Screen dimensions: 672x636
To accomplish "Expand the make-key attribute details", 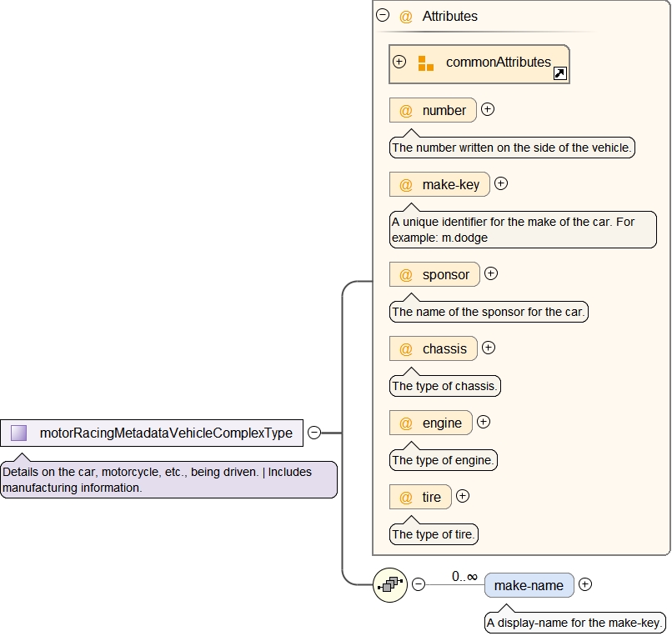I will 501,183.
